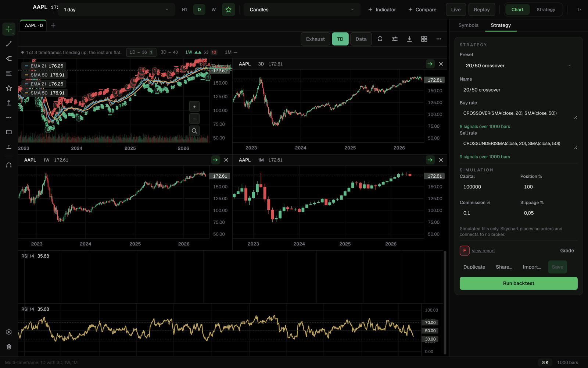Click the Run backtest button
This screenshot has width=588, height=368.
519,283
